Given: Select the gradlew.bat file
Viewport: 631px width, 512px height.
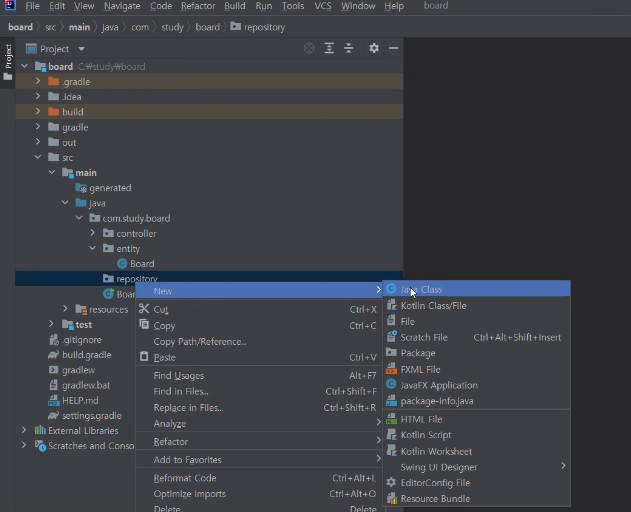Looking at the screenshot, I should click(86, 385).
